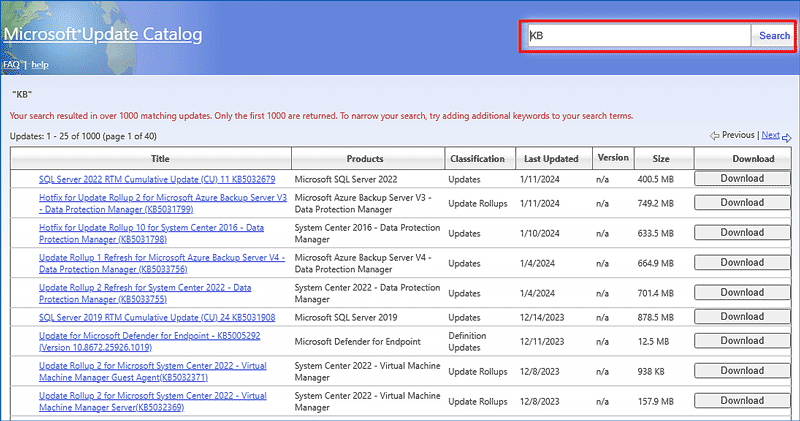Download the 12.5 MB Defender for Endpoint update
Image resolution: width=800 pixels, height=421 pixels.
click(x=742, y=340)
